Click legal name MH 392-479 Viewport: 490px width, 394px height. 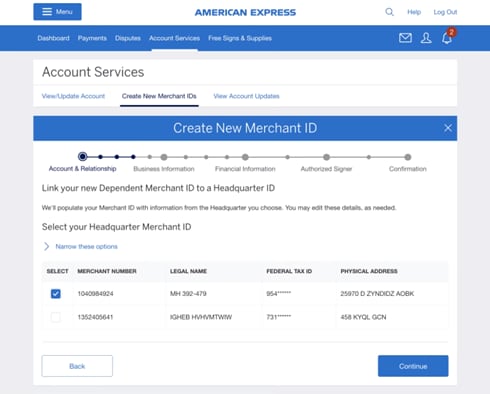pyautogui.click(x=188, y=294)
